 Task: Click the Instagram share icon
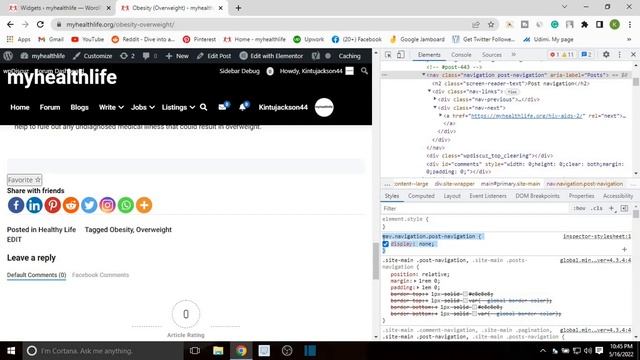coord(107,205)
